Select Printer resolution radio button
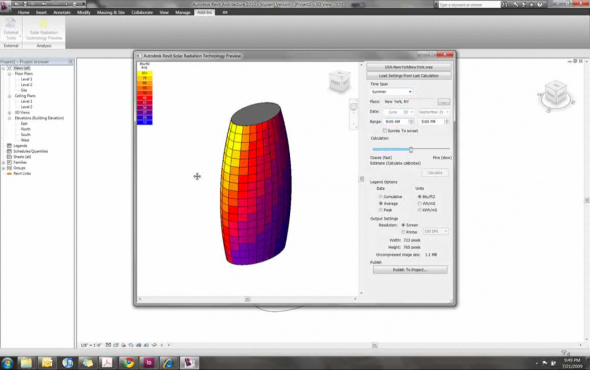Screen dimensions: 590x370 tap(403, 232)
